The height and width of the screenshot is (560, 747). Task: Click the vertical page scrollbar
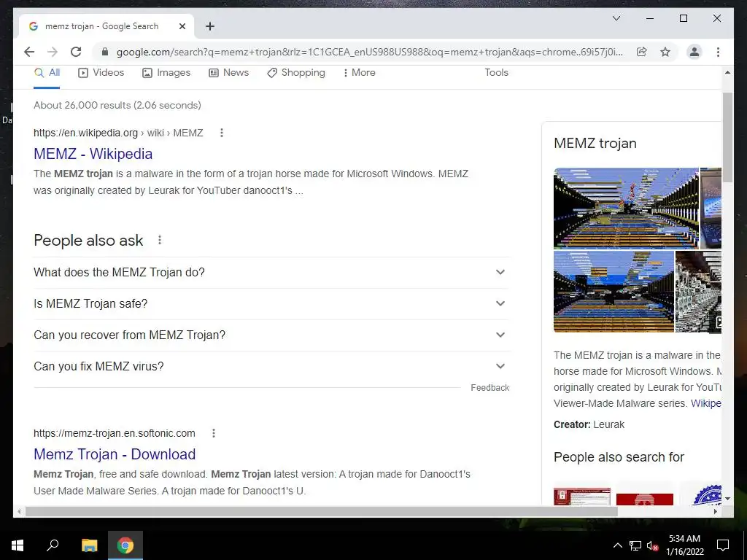(x=727, y=138)
